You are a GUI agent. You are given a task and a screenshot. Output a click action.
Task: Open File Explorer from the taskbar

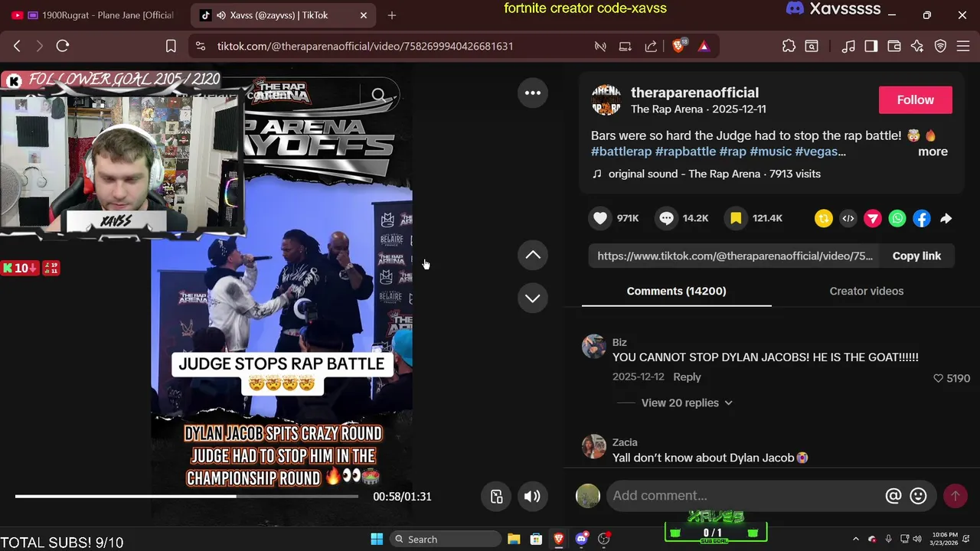[x=514, y=539]
